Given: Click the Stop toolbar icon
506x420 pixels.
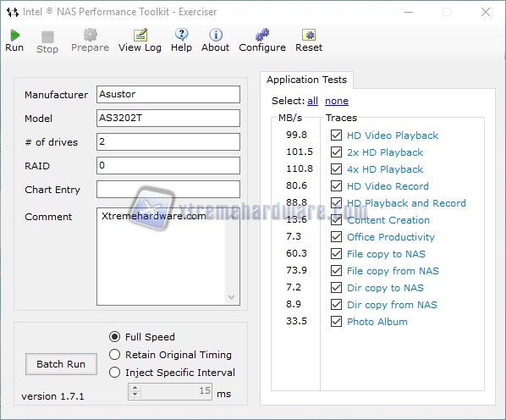Looking at the screenshot, I should point(47,36).
